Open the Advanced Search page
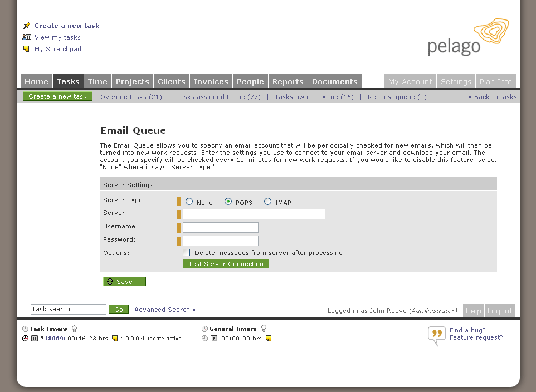 click(x=162, y=309)
